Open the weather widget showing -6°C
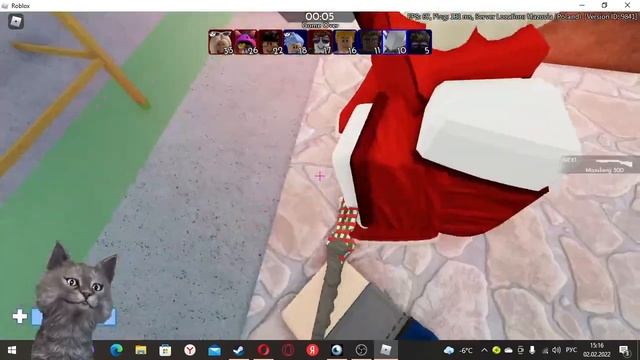This screenshot has height=360, width=640. [x=458, y=350]
